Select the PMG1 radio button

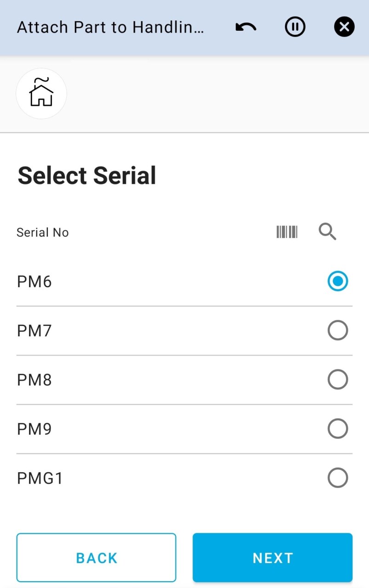[338, 478]
